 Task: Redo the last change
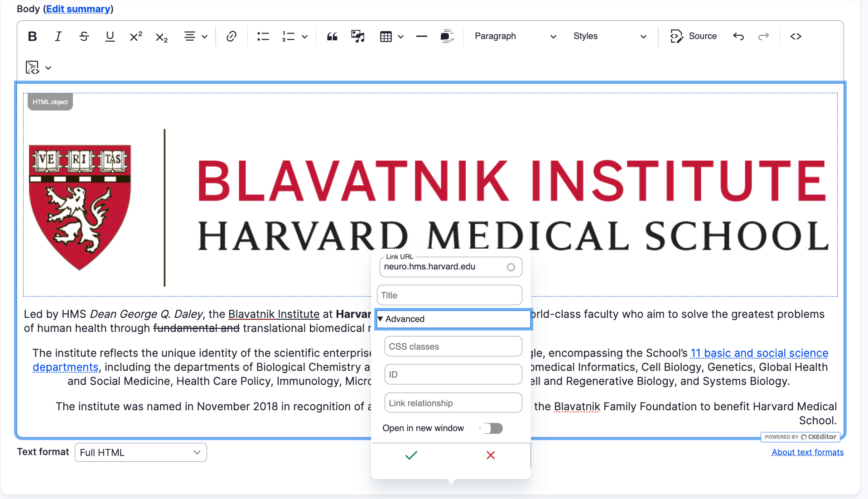[764, 36]
